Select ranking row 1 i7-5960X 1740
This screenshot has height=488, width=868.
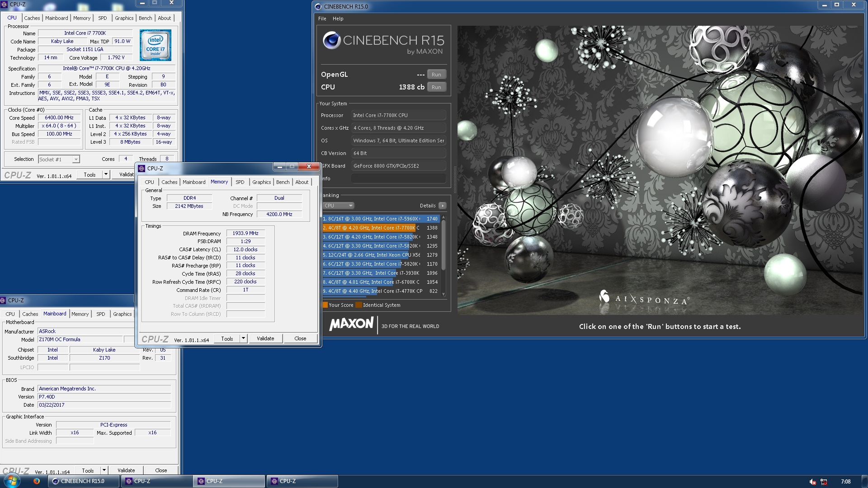[x=381, y=219]
